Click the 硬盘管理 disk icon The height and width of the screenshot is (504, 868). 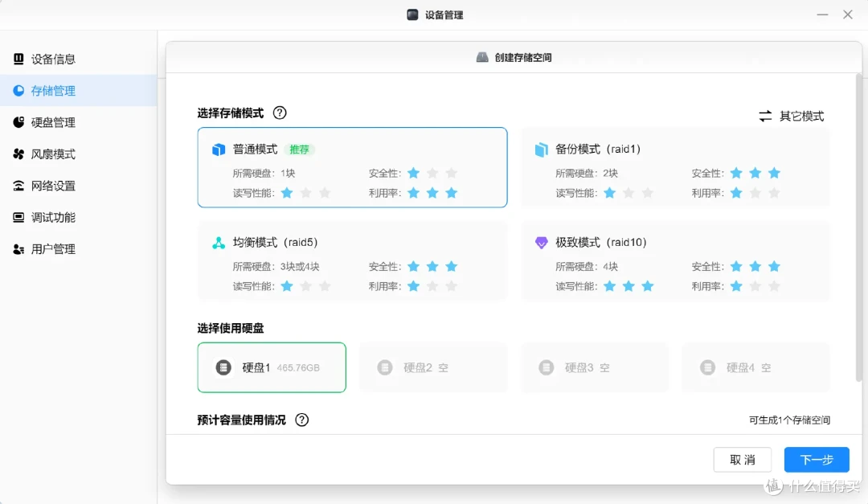coord(18,122)
